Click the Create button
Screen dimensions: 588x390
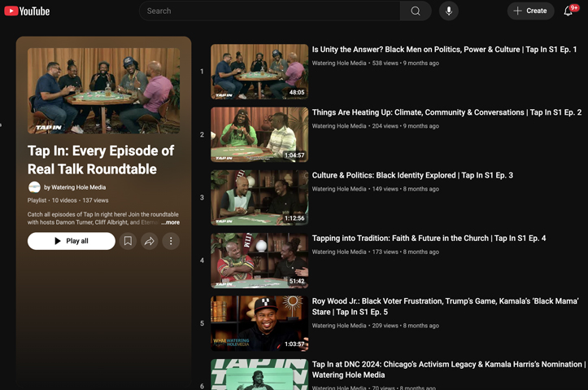click(x=530, y=11)
